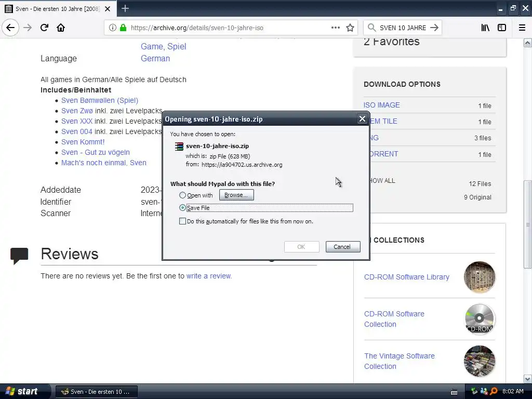This screenshot has width=532, height=399.
Task: Click the German language link
Action: [155, 58]
